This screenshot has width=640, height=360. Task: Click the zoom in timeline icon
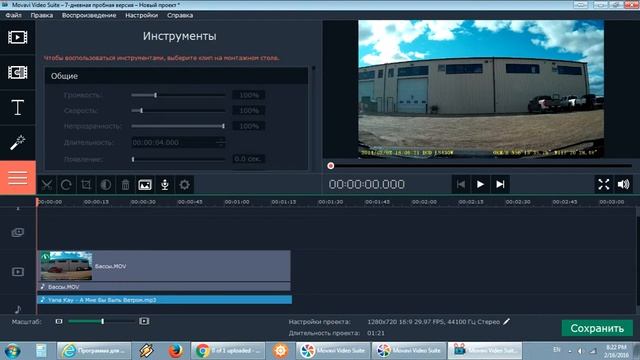(144, 321)
